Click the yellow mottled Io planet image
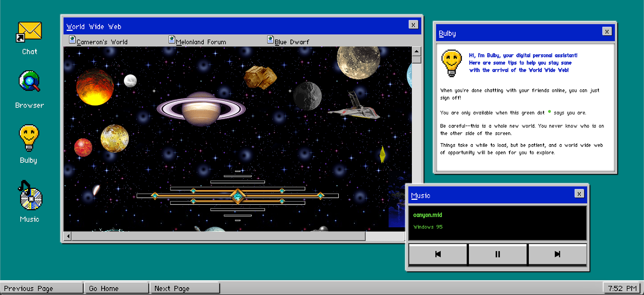This screenshot has height=295, width=644. (115, 138)
